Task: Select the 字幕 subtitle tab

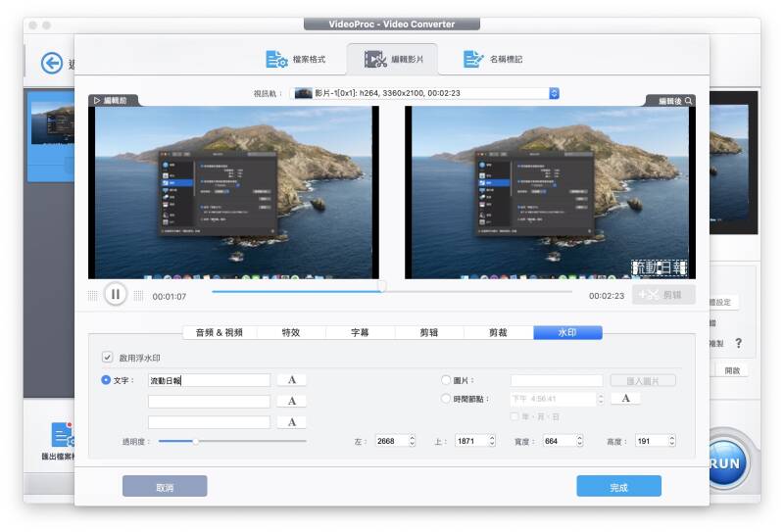Action: pyautogui.click(x=360, y=332)
